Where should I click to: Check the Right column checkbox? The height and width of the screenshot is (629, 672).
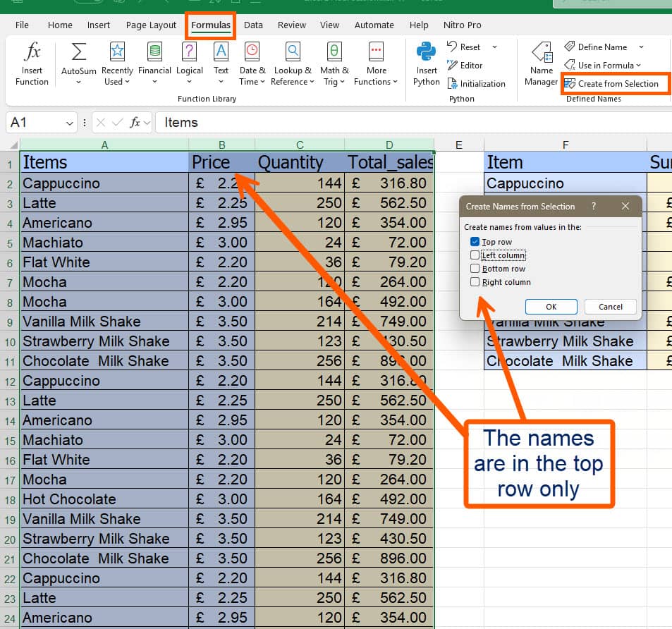[475, 282]
